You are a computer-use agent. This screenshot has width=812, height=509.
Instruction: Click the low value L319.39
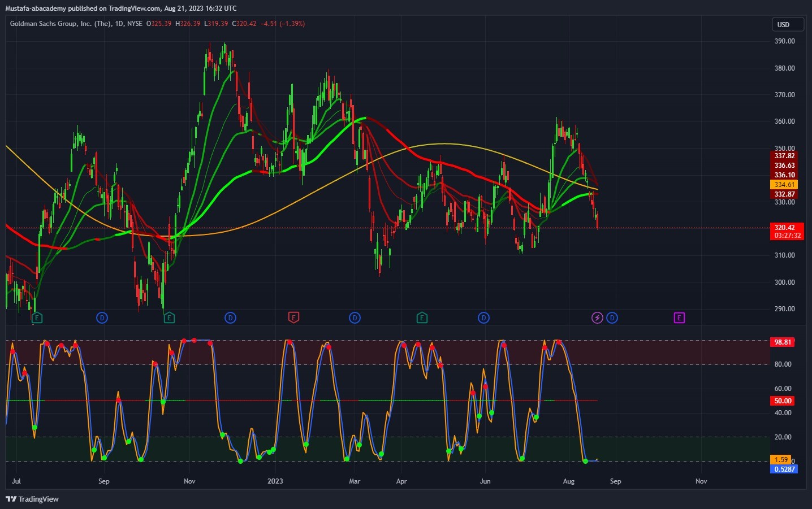coord(216,24)
